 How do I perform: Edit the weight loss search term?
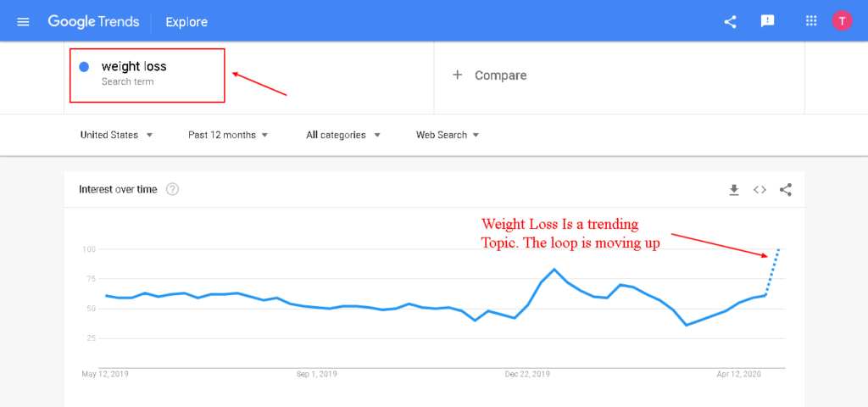point(134,66)
